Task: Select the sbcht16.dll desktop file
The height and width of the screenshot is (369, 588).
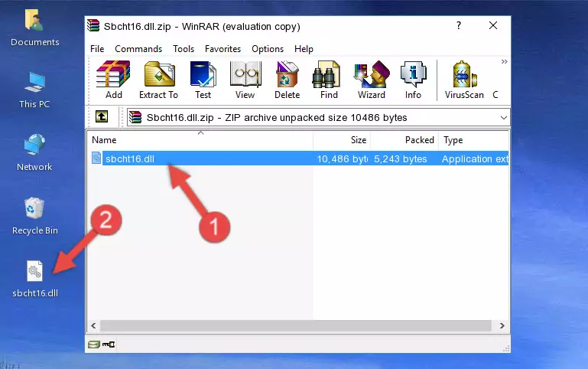Action: [35, 279]
